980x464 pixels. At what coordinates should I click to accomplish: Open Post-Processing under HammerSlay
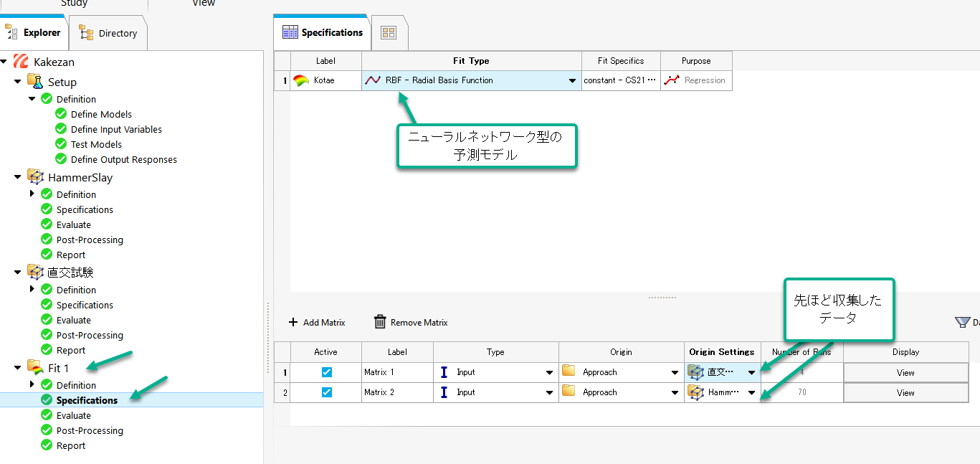(90, 240)
